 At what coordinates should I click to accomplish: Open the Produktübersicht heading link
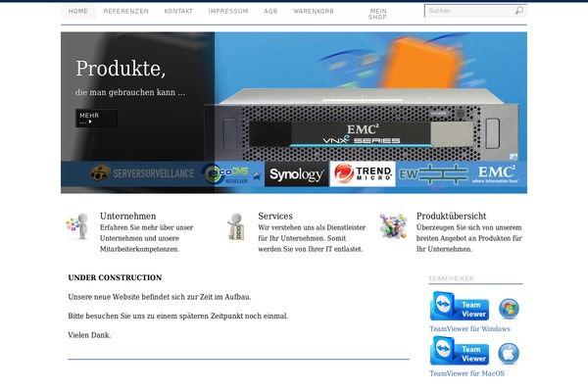click(451, 216)
